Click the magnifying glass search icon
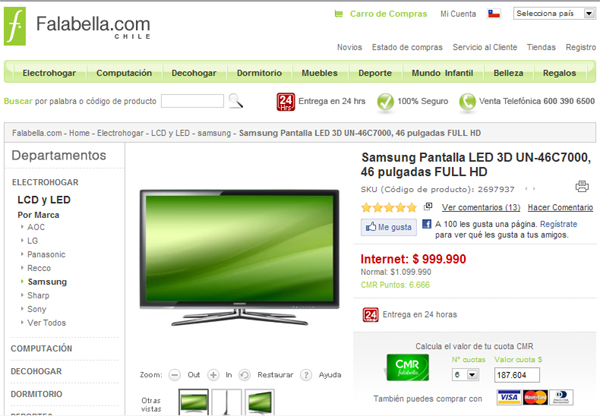Image resolution: width=600 pixels, height=416 pixels. (x=235, y=101)
